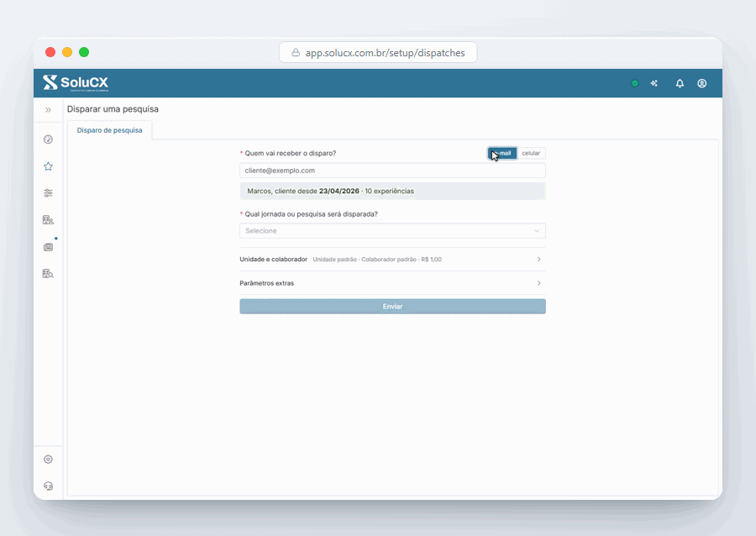Image resolution: width=756 pixels, height=536 pixels.
Task: Click the green maximize window button
Action: pyautogui.click(x=84, y=52)
